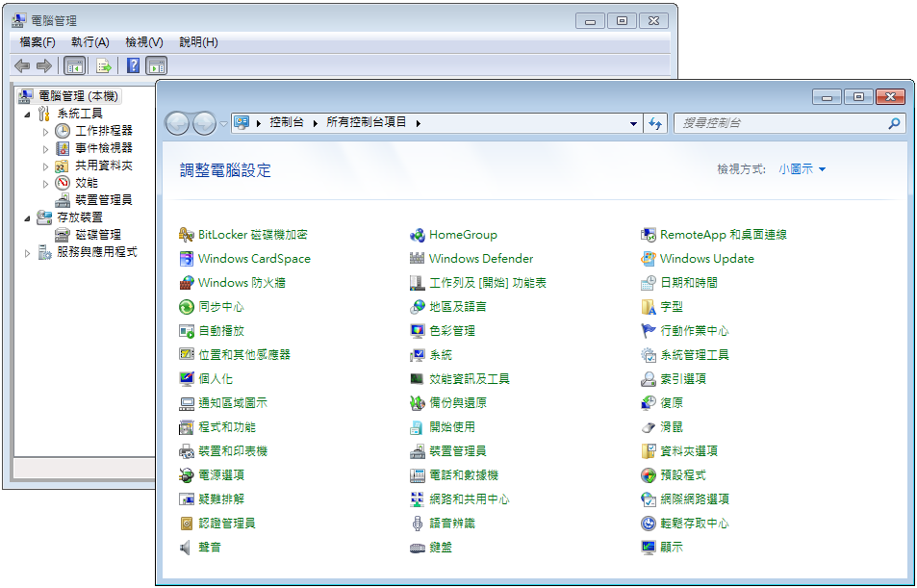
Task: Open the 說明(H) menu
Action: [198, 42]
